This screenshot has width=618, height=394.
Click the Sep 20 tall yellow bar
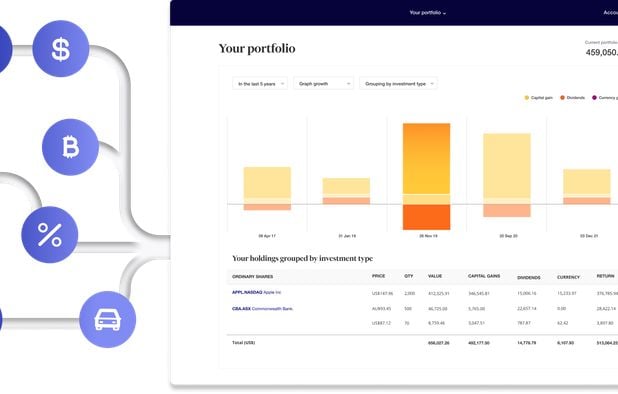point(507,175)
